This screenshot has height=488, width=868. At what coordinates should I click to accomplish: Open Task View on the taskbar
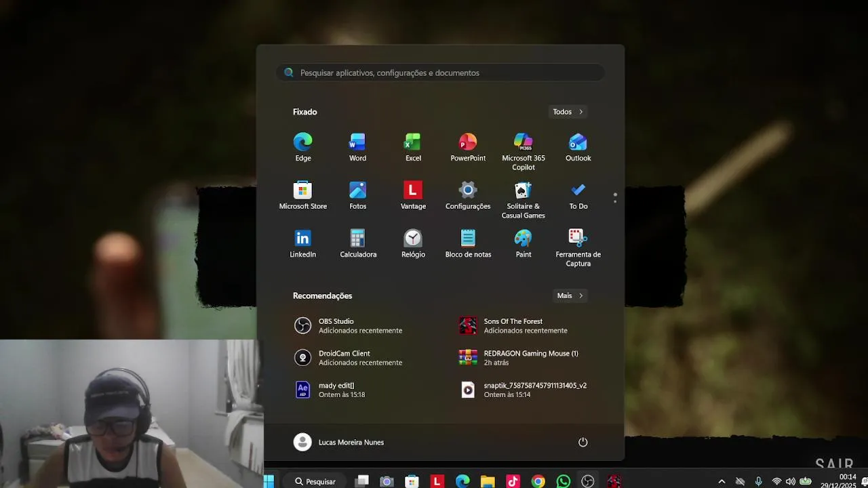[x=363, y=481]
